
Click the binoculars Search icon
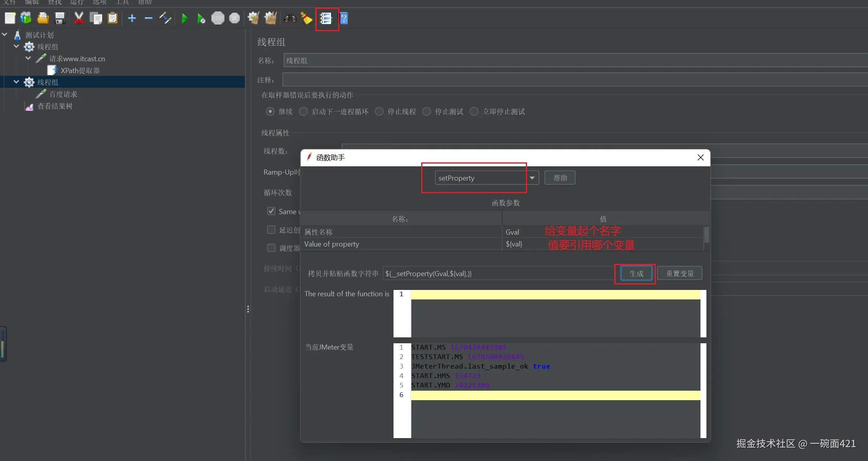pos(290,18)
